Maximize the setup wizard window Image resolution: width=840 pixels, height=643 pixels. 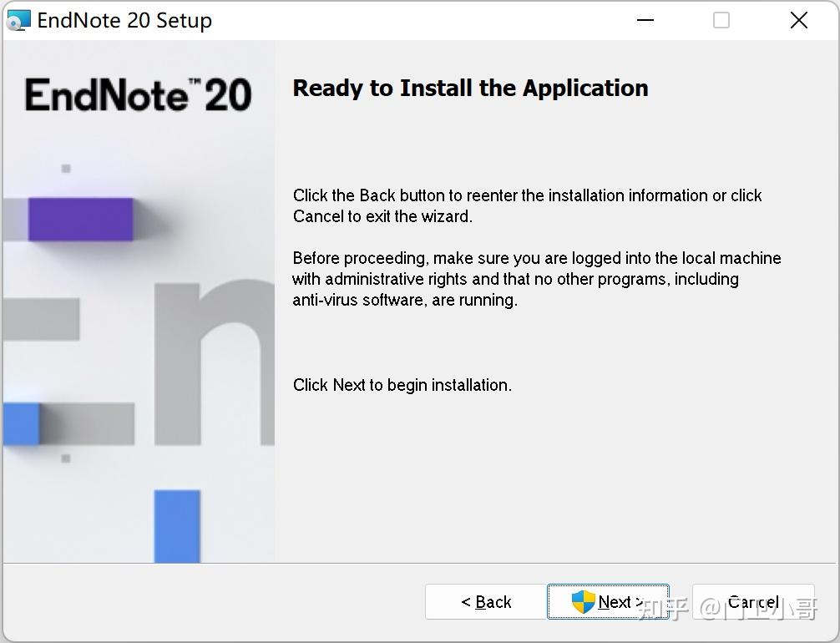tap(721, 19)
